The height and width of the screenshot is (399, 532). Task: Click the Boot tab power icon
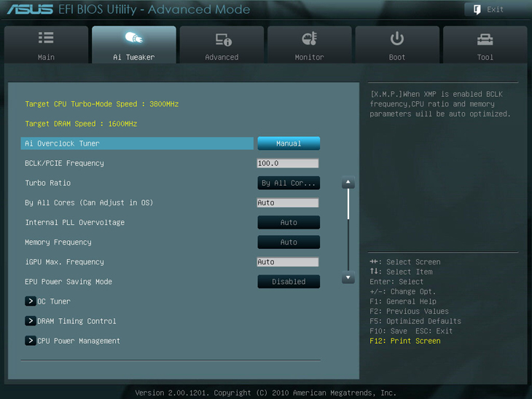[x=397, y=38]
